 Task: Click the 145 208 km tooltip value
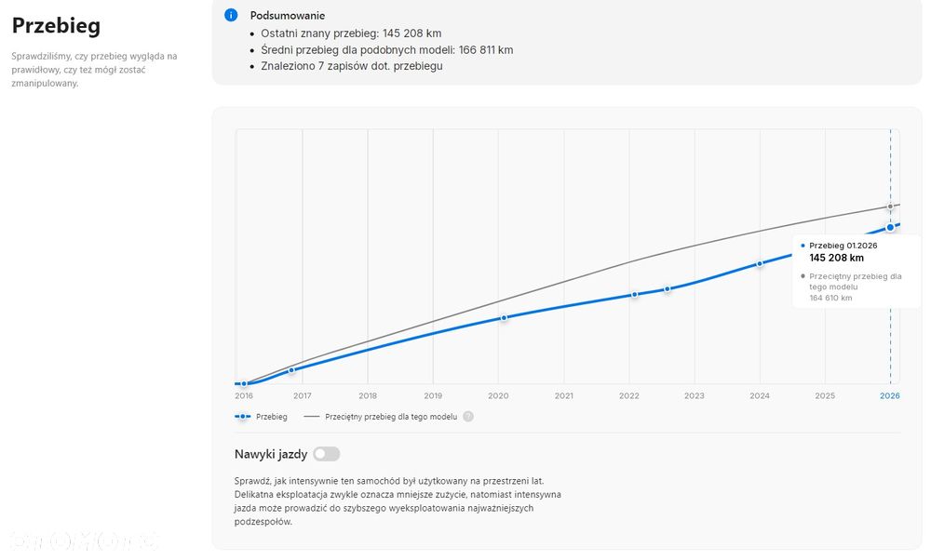coord(837,258)
